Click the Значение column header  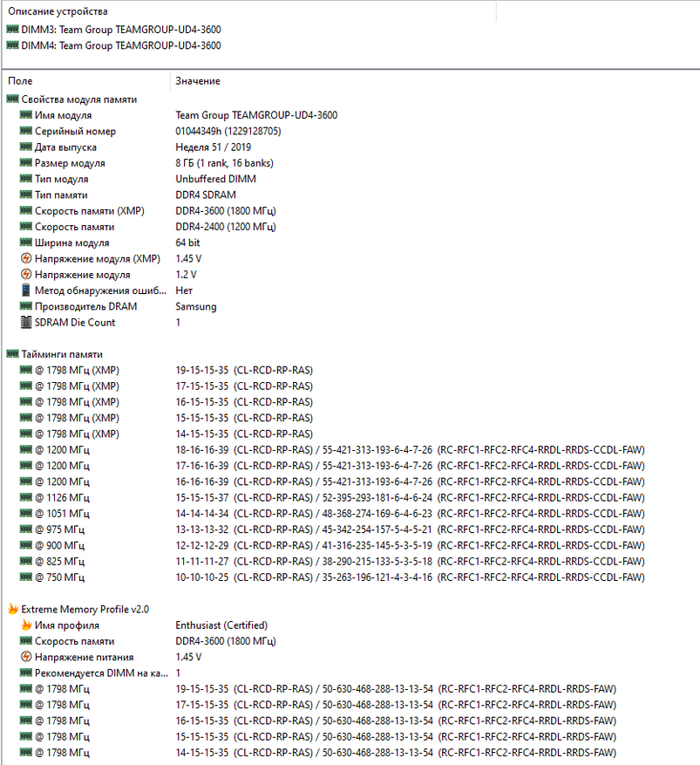(x=198, y=81)
